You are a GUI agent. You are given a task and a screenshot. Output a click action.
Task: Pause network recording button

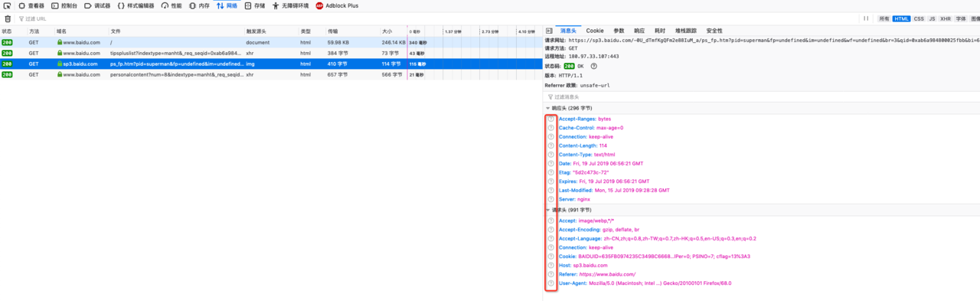click(867, 18)
